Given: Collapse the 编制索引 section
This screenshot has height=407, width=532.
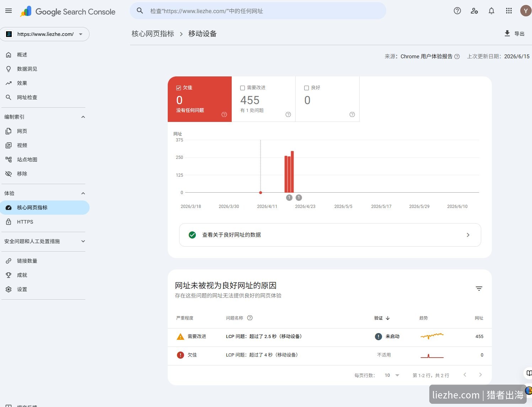Looking at the screenshot, I should click(83, 117).
